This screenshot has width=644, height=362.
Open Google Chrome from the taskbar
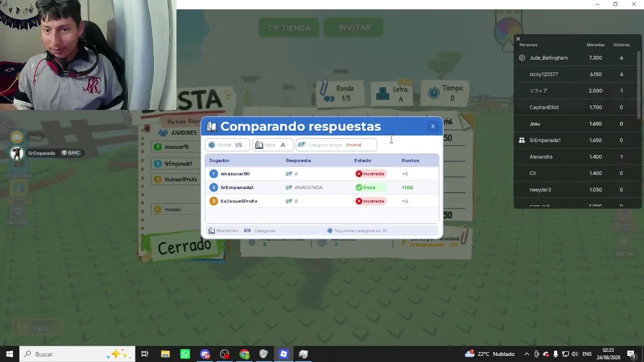tap(244, 354)
